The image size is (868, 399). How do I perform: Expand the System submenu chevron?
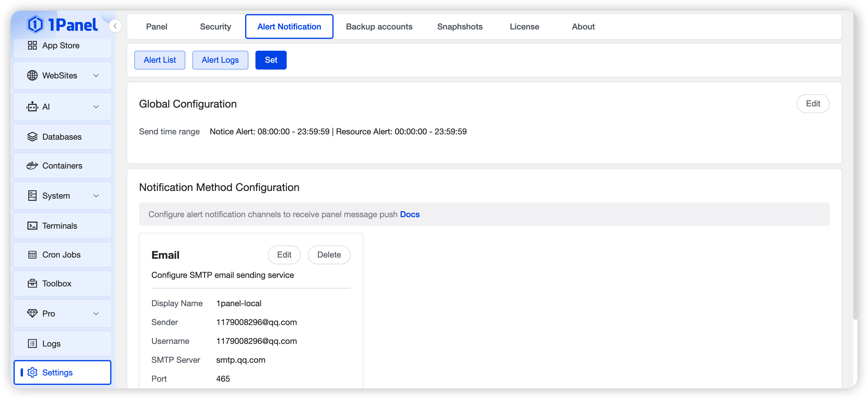(x=96, y=196)
